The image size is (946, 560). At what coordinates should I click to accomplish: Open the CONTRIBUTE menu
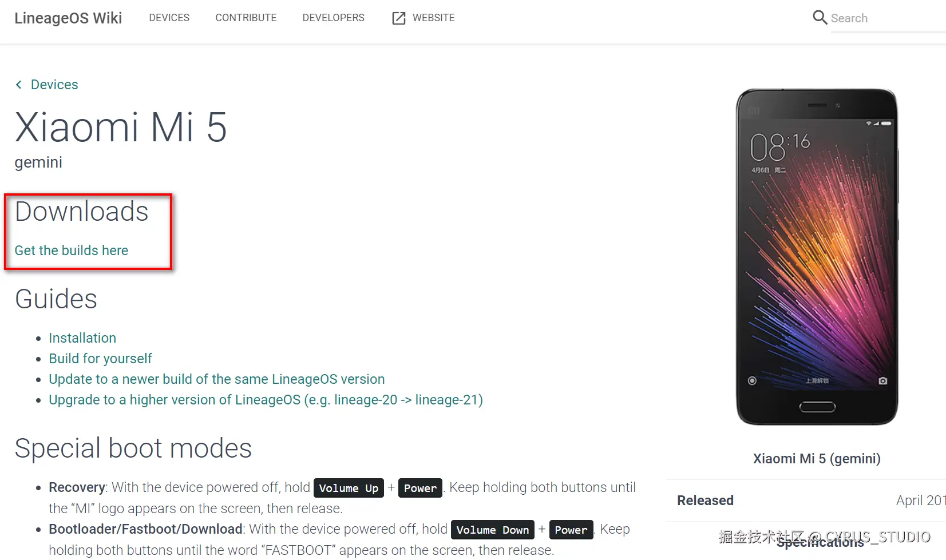pyautogui.click(x=246, y=18)
